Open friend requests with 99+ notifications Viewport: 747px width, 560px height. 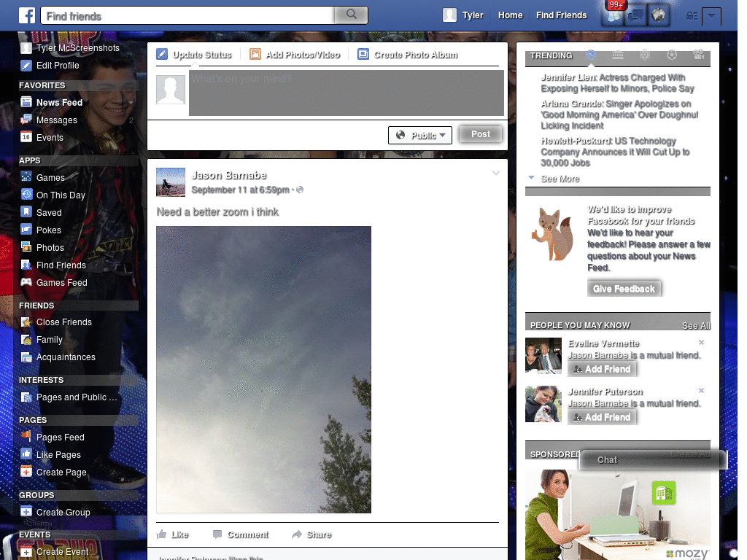pyautogui.click(x=614, y=15)
